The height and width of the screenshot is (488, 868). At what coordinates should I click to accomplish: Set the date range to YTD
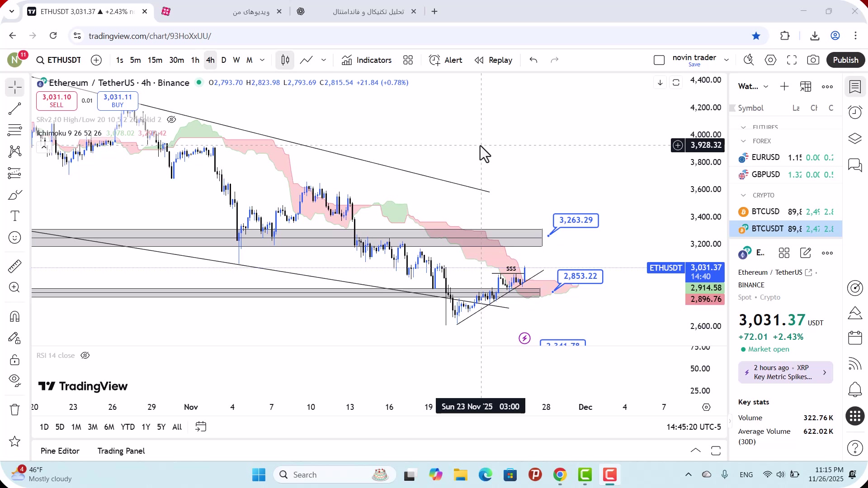point(128,427)
